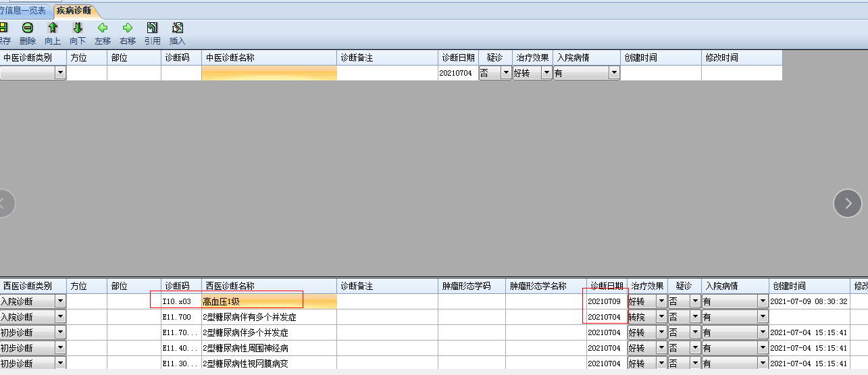Open 治疗效果 dropdown for 周围神经病 row

point(661,348)
